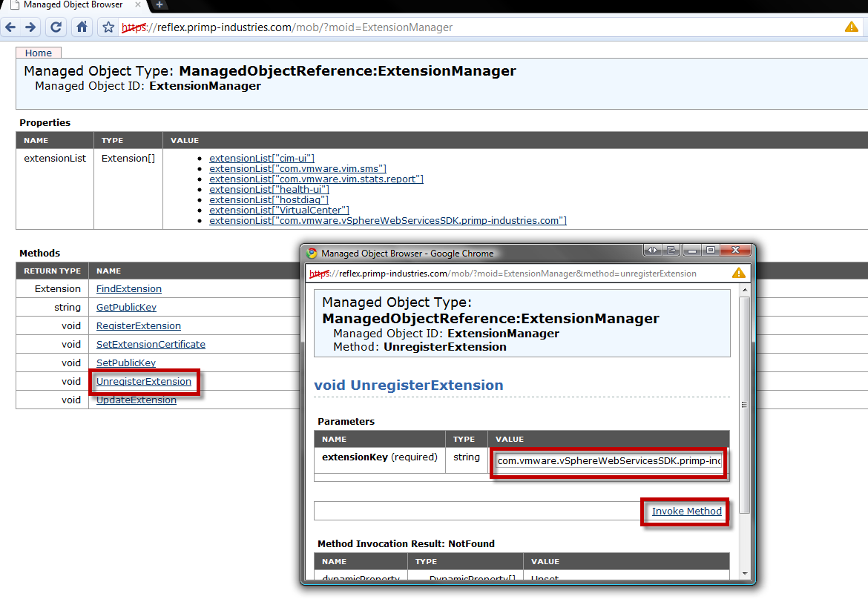This screenshot has height=599, width=868.
Task: Click the popup window address bar URL
Action: pos(503,274)
